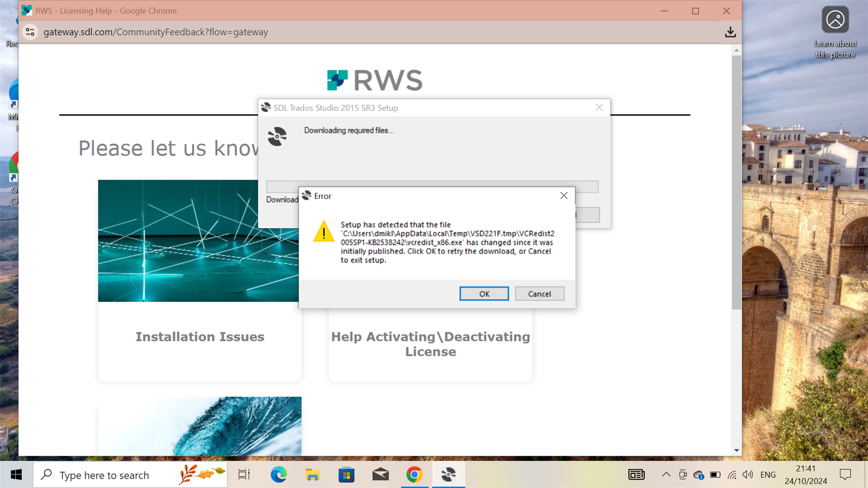Image resolution: width=868 pixels, height=488 pixels.
Task: Click the download progress bar in Setup window
Action: tap(432, 187)
